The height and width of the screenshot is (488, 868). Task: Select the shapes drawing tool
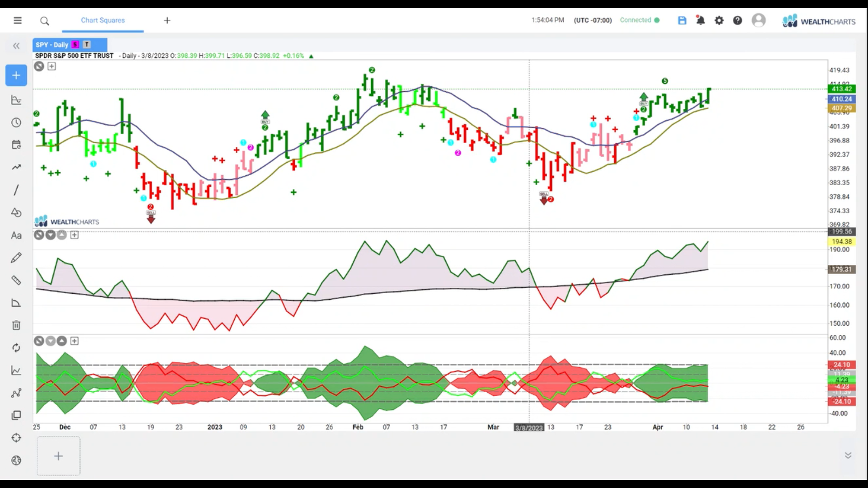click(x=16, y=212)
